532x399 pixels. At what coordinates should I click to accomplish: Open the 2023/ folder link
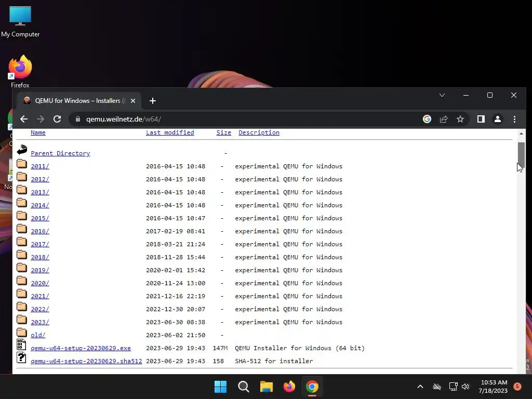click(40, 322)
